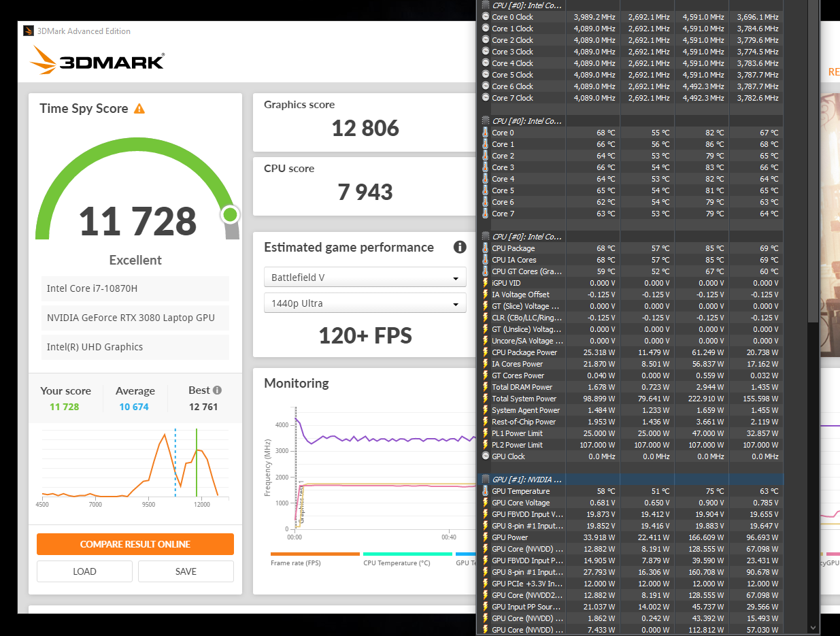
Task: Select the GPU Clock sensor icon
Action: point(485,456)
